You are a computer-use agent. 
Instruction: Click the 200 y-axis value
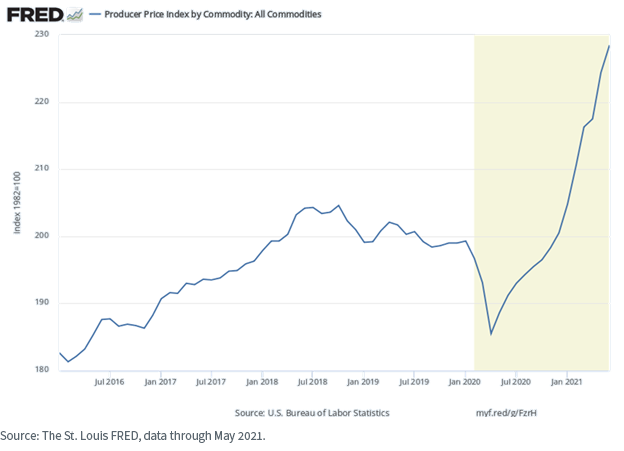tap(41, 235)
